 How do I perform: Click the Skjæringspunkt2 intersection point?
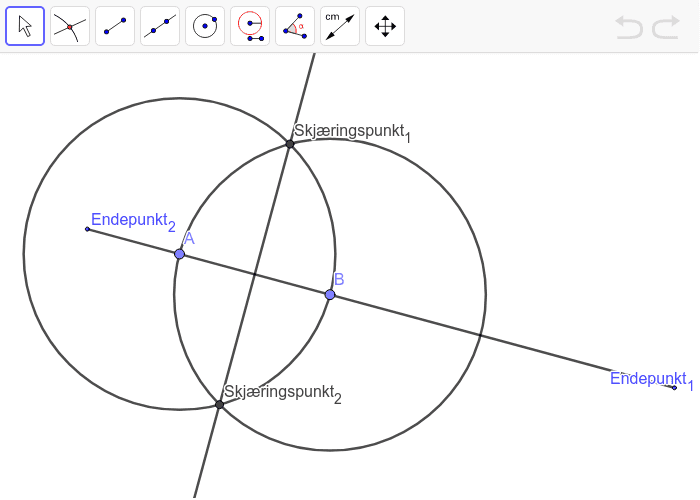(x=219, y=404)
